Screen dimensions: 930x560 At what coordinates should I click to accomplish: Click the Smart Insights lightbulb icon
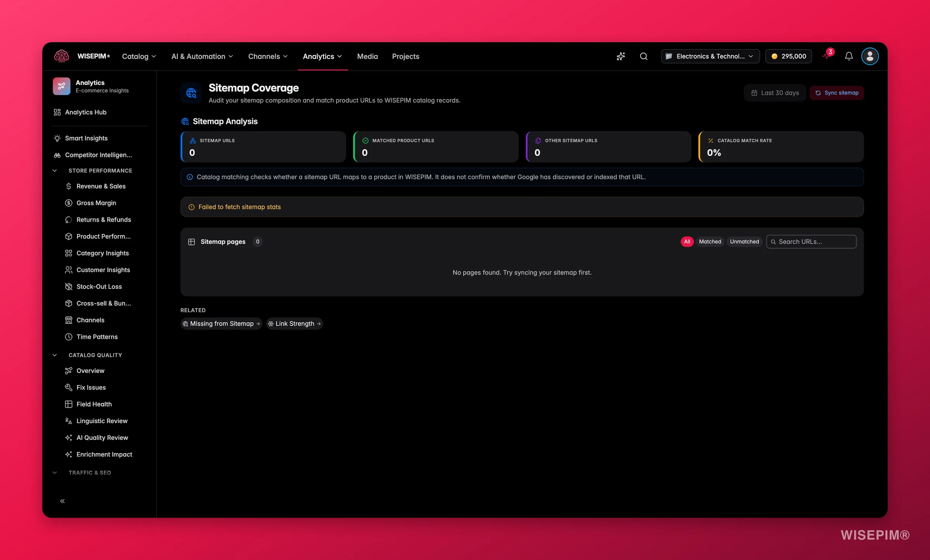57,138
